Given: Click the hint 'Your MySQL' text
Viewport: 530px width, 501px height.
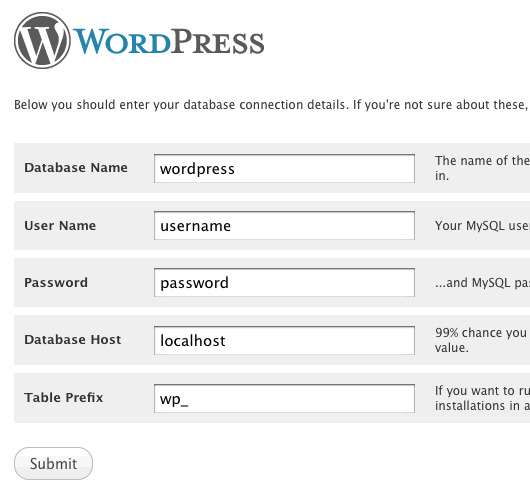Looking at the screenshot, I should (470, 226).
